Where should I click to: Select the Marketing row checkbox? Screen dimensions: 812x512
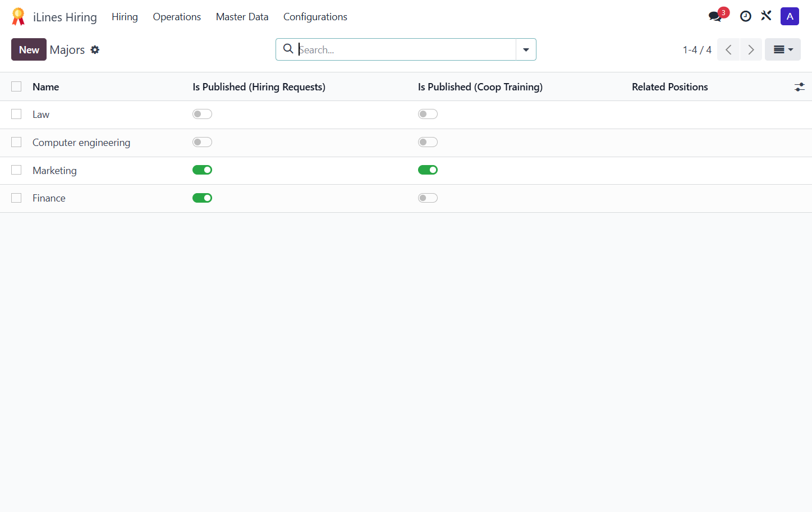[16, 170]
